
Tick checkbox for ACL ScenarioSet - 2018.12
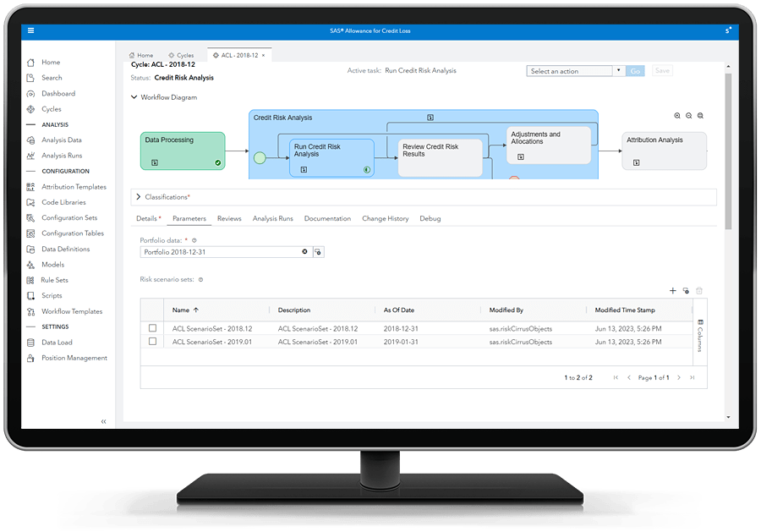point(152,328)
